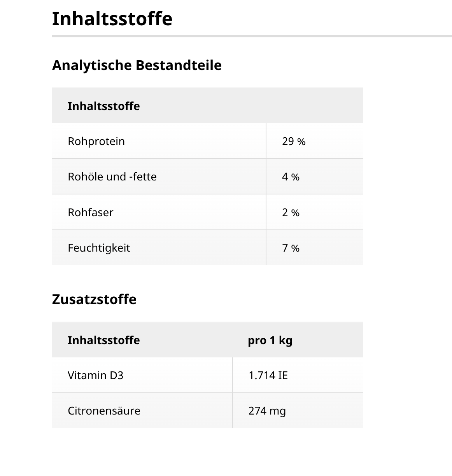
Task: Select the Rohöle und -fette label
Action: click(112, 177)
